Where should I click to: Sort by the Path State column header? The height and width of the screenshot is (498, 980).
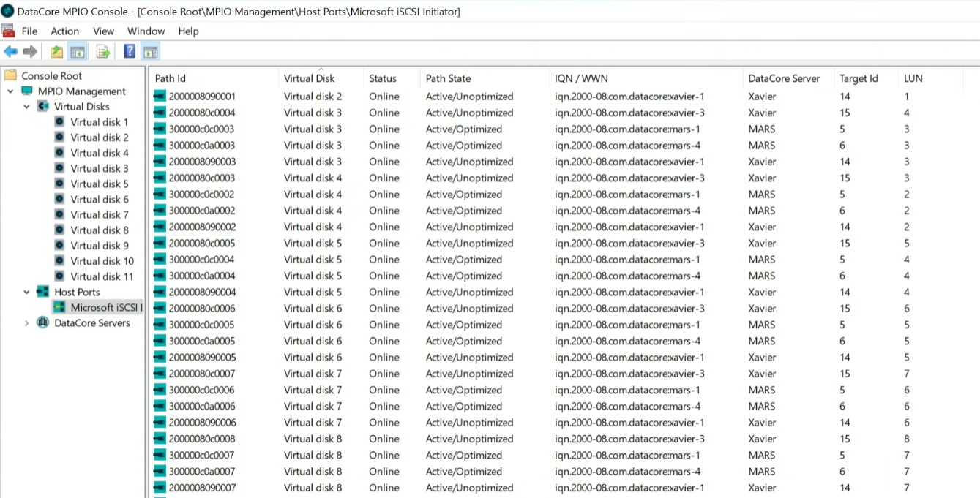pos(448,78)
